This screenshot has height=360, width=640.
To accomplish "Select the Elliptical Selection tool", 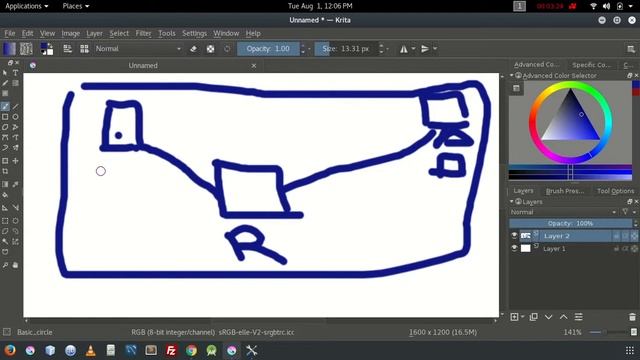I will pyautogui.click(x=16, y=221).
